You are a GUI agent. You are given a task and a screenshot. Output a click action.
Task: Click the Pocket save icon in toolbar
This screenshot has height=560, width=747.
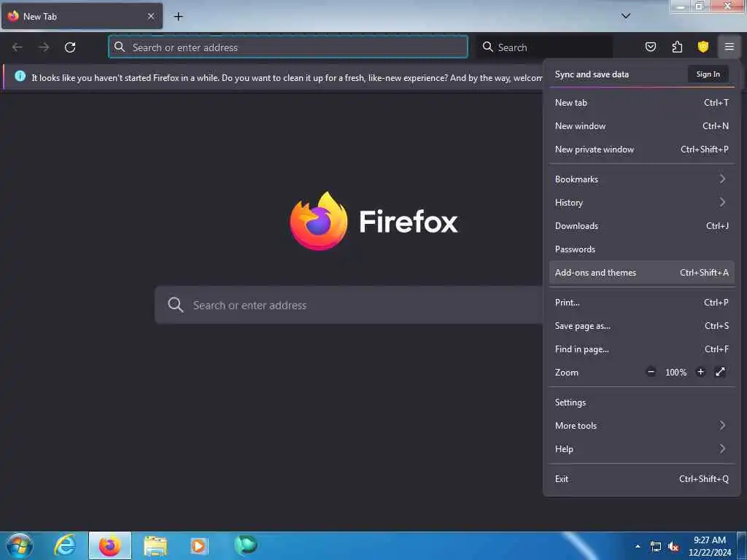(650, 47)
